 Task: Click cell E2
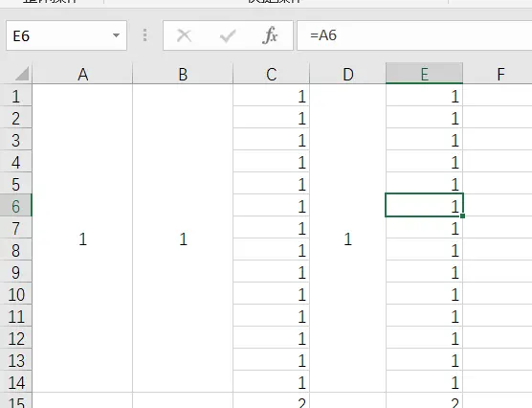click(x=425, y=118)
